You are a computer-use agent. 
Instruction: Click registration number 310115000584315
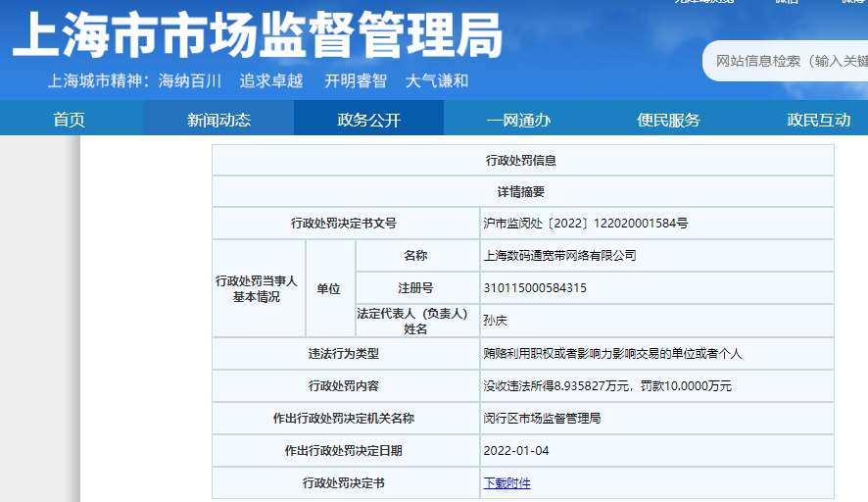click(x=535, y=288)
